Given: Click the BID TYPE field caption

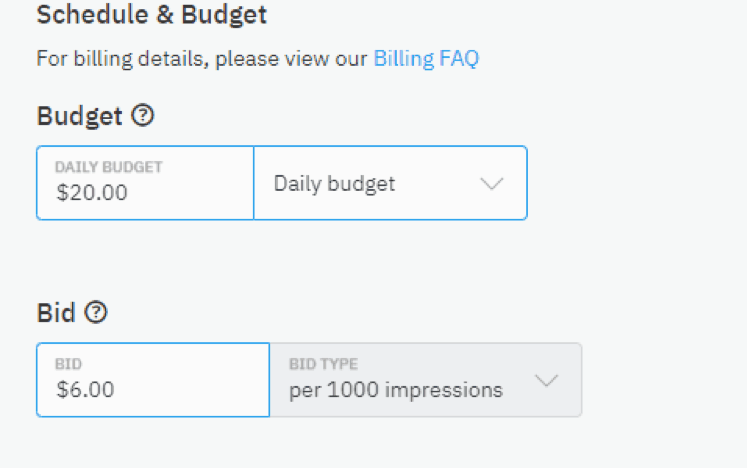Looking at the screenshot, I should [323, 364].
